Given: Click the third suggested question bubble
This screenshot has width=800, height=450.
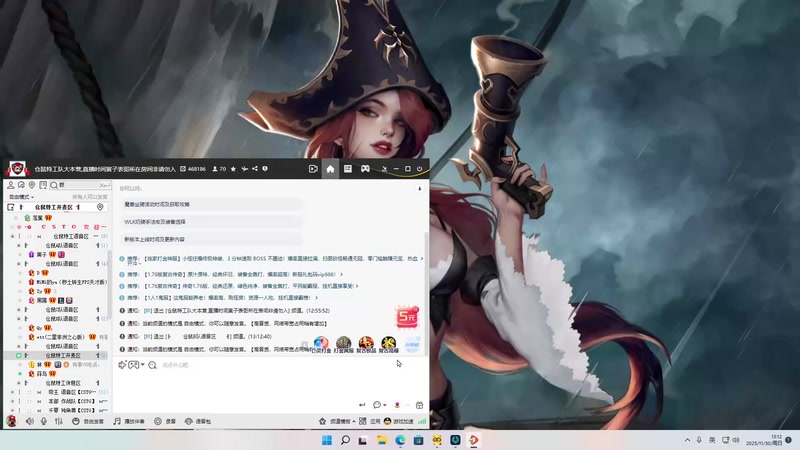Looking at the screenshot, I should (212, 239).
